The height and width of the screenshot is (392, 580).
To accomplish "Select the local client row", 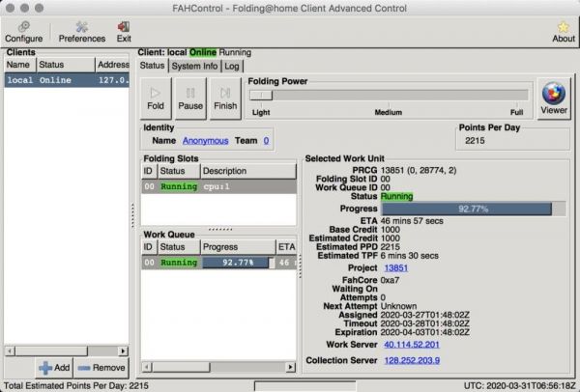I will click(x=66, y=80).
